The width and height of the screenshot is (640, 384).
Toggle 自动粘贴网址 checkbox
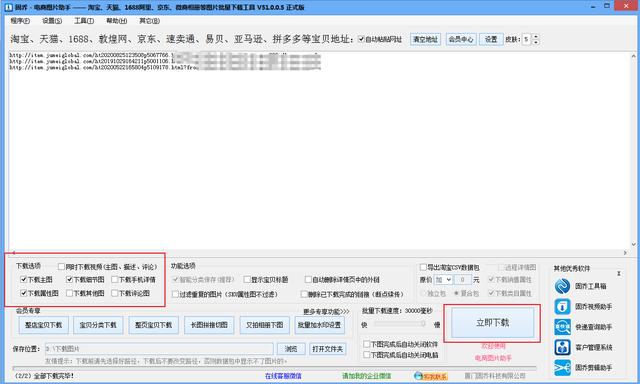click(361, 39)
